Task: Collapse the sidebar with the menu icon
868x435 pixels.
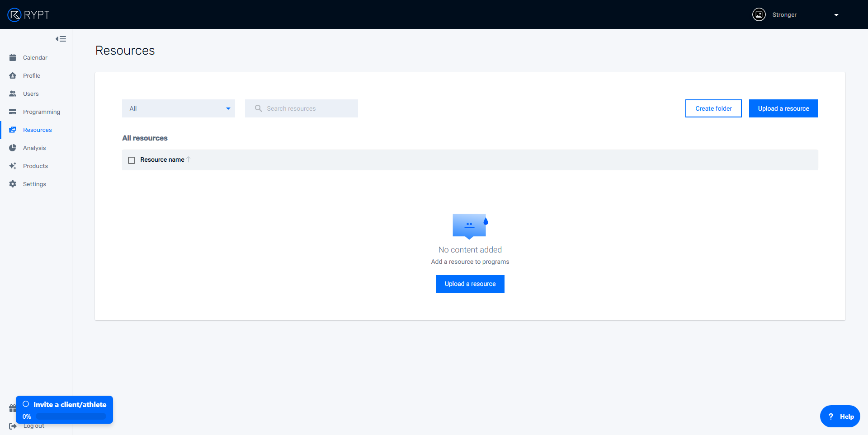Action: pyautogui.click(x=61, y=39)
